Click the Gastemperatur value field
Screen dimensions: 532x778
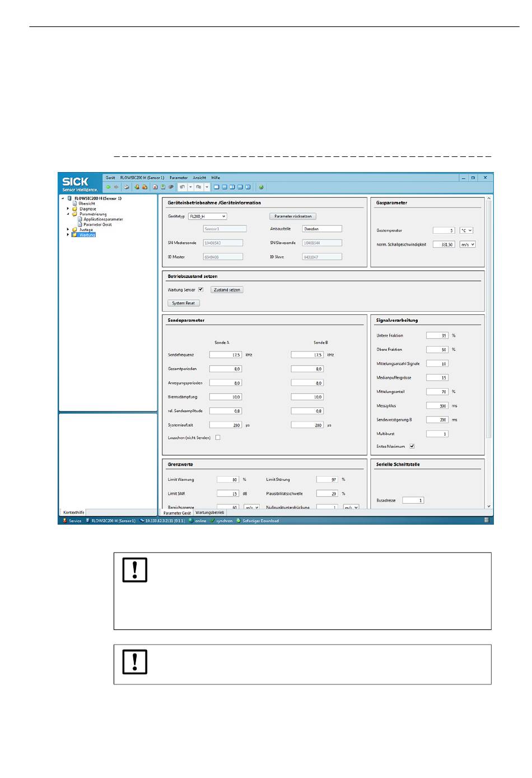tap(444, 230)
